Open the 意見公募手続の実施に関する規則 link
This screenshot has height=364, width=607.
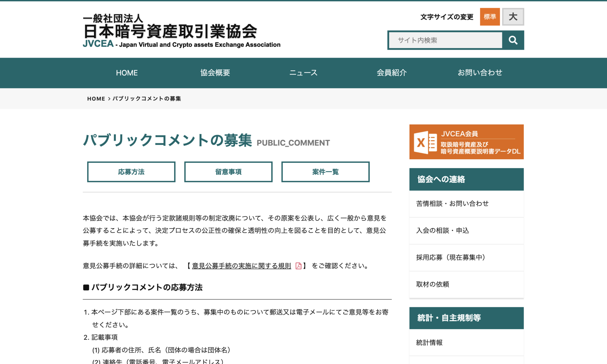[x=241, y=266]
